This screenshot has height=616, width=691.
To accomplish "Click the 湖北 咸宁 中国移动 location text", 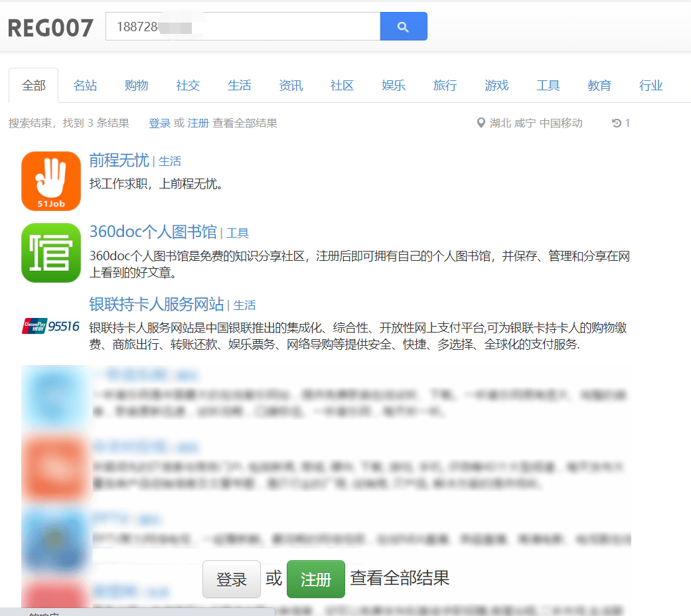I will pyautogui.click(x=536, y=123).
